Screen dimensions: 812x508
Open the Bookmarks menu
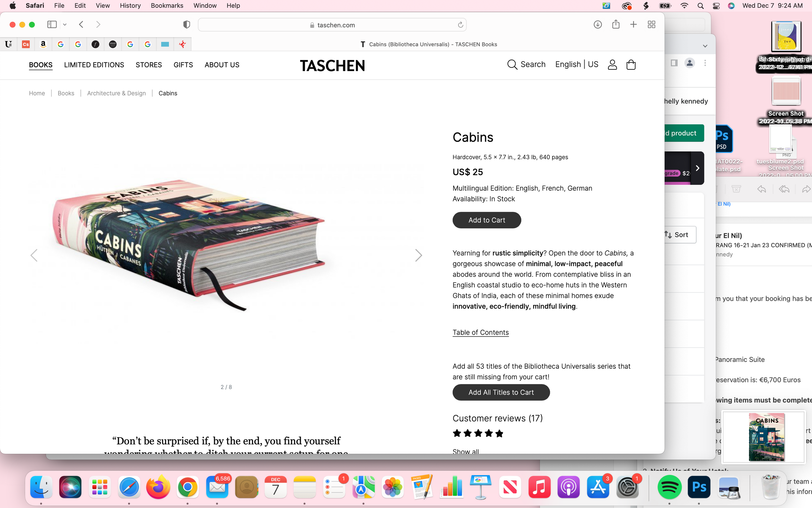(x=167, y=6)
